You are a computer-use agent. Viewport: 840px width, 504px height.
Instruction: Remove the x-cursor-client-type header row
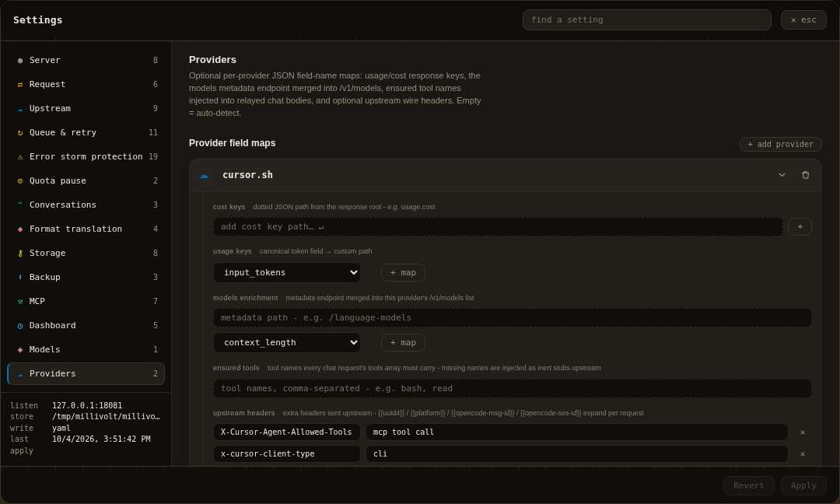point(803,454)
